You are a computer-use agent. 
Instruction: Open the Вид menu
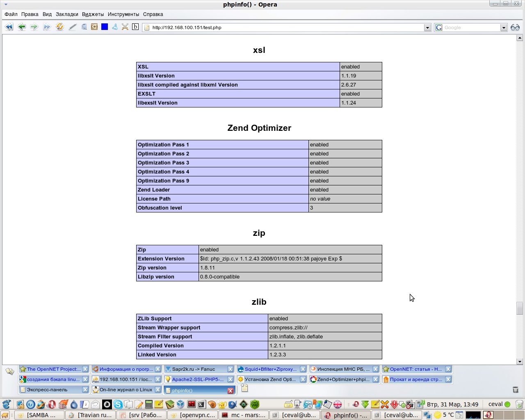[47, 14]
